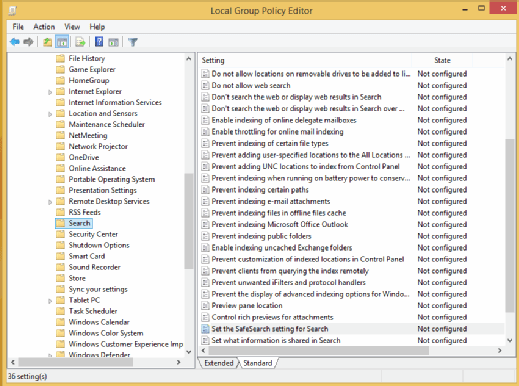Switch to the Standard tab
The image size is (519, 386).
[x=258, y=363]
